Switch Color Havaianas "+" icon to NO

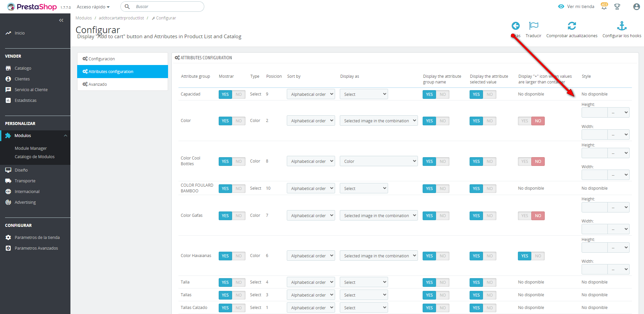pyautogui.click(x=538, y=256)
